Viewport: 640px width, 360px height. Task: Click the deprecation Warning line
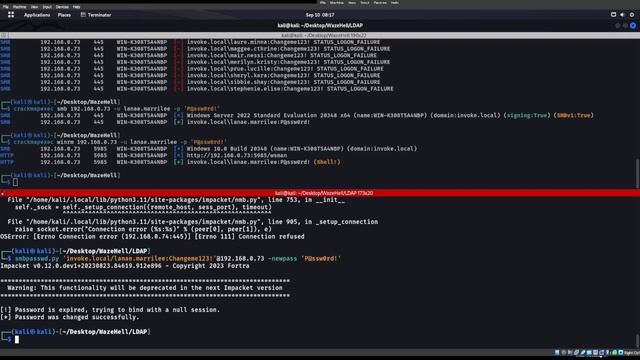pyautogui.click(x=145, y=288)
